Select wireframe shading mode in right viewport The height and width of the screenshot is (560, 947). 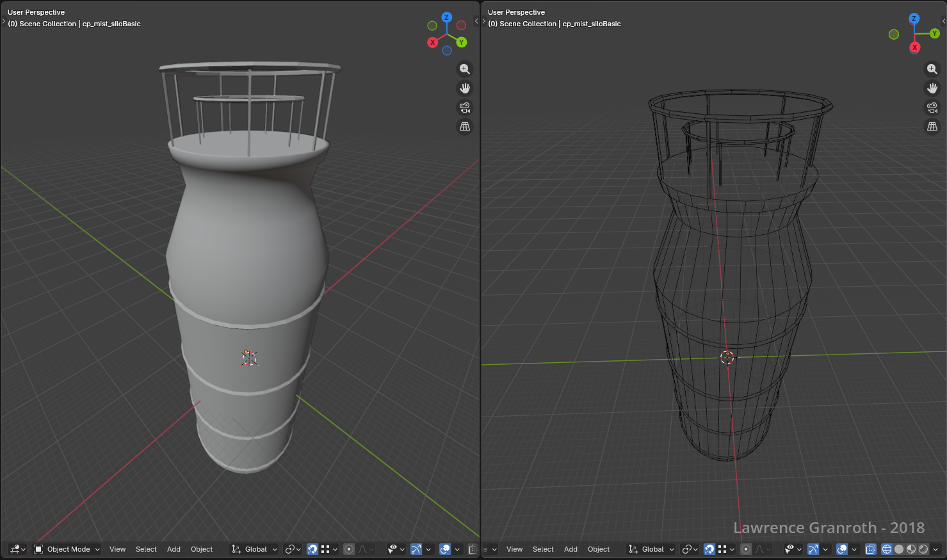[887, 549]
